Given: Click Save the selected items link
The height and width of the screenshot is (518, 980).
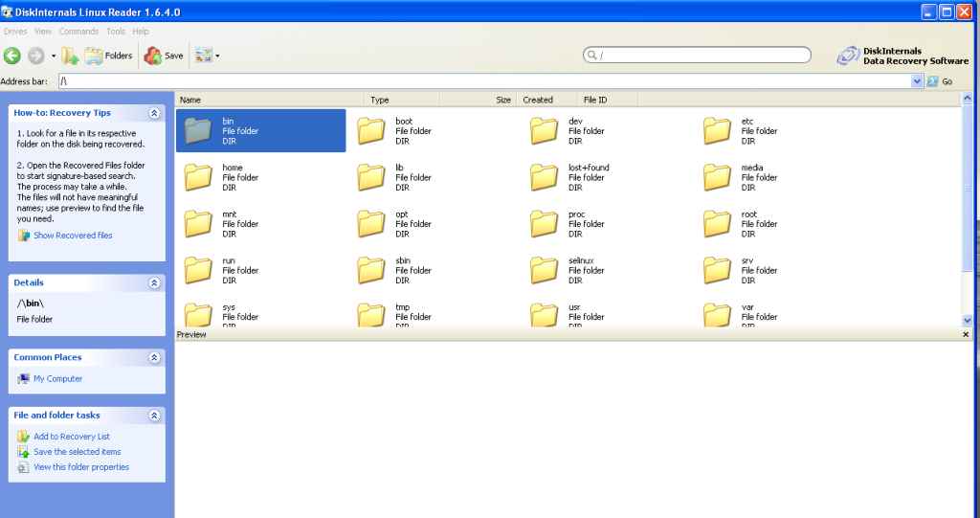Looking at the screenshot, I should pyautogui.click(x=78, y=452).
